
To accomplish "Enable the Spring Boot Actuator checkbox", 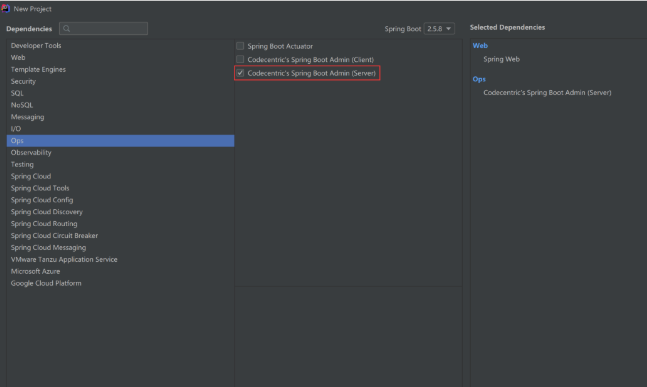I will tap(240, 46).
